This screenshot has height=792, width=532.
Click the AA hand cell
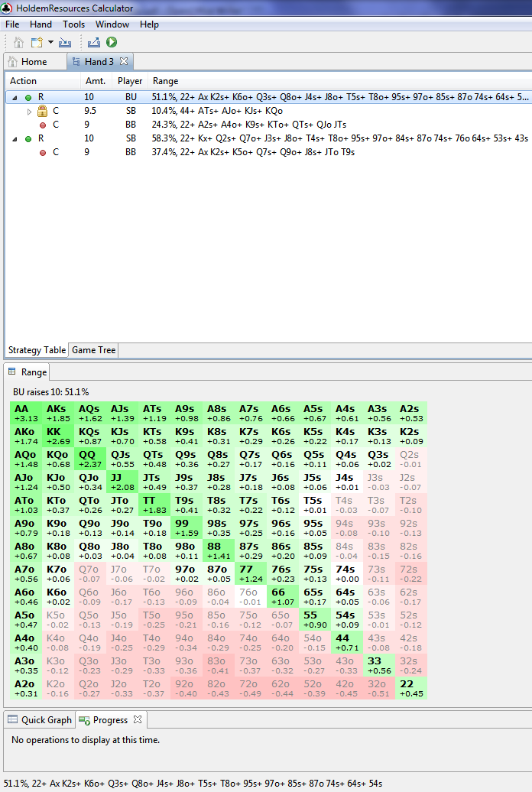(26, 413)
